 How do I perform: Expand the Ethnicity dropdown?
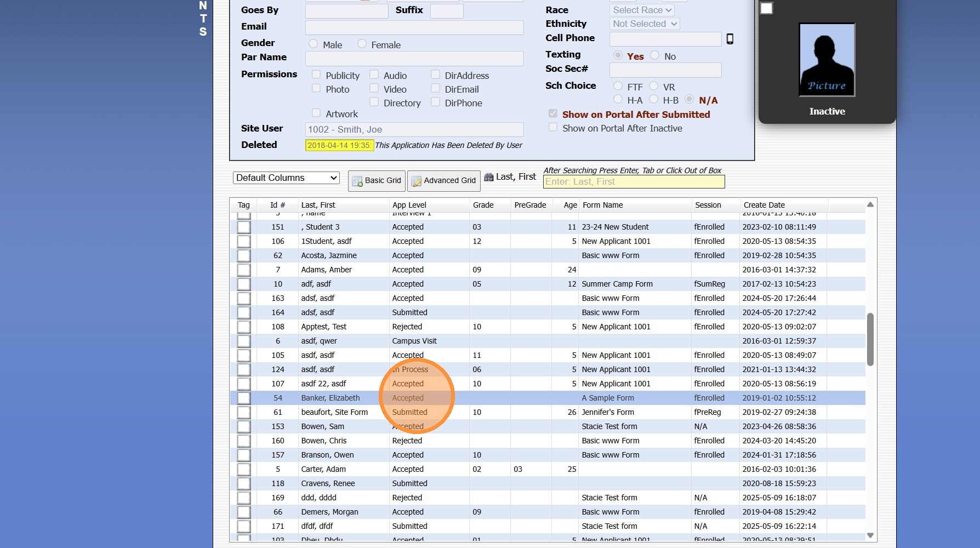(644, 24)
